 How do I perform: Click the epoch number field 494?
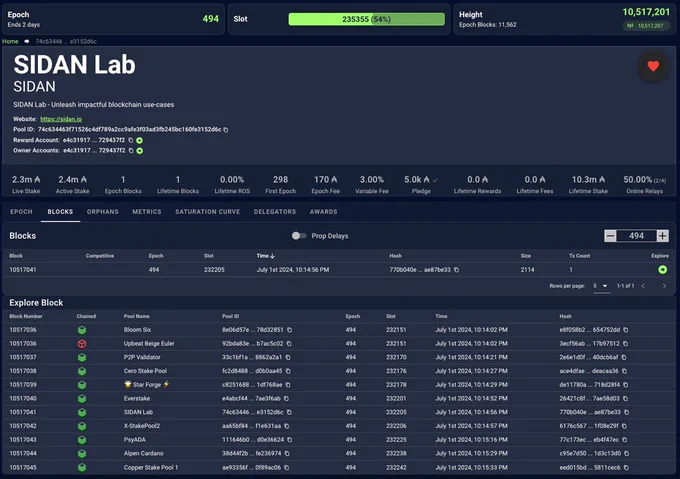(636, 236)
